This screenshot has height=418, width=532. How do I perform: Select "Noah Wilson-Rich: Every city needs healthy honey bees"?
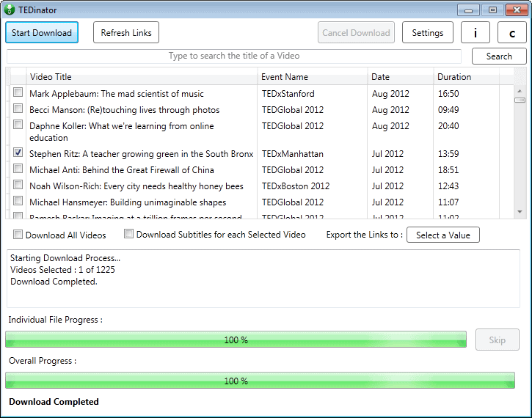136,186
